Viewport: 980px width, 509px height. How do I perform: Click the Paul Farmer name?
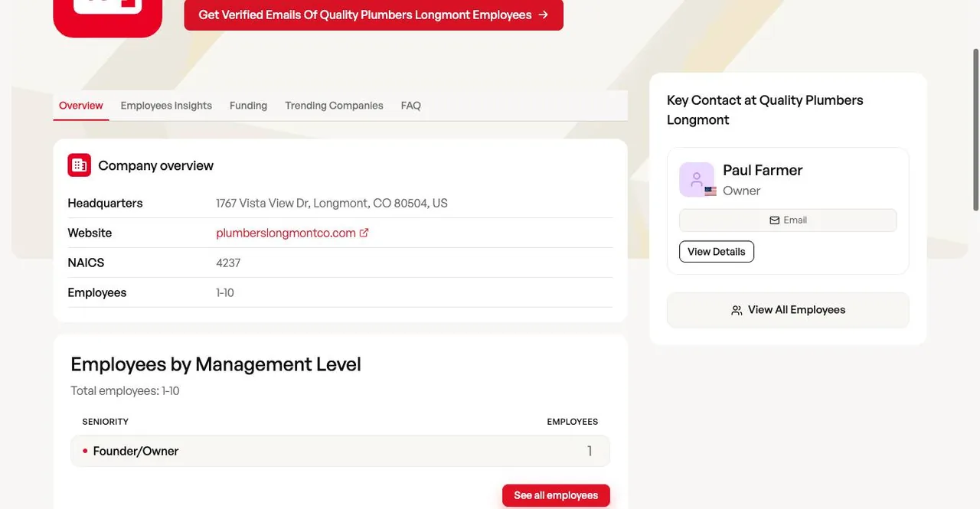(763, 170)
